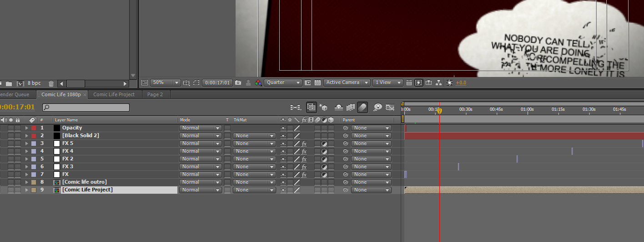Toggle hide shy layers switch
The height and width of the screenshot is (242, 644).
338,107
